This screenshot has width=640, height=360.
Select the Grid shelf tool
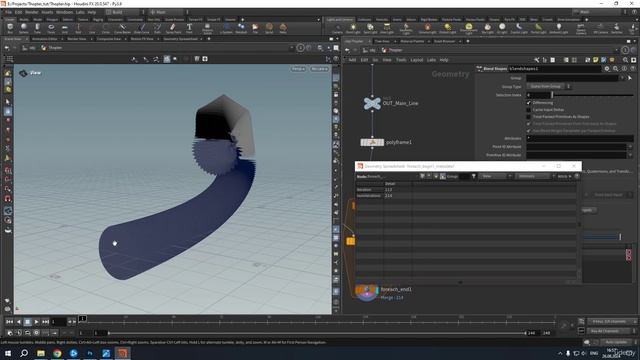click(64, 28)
